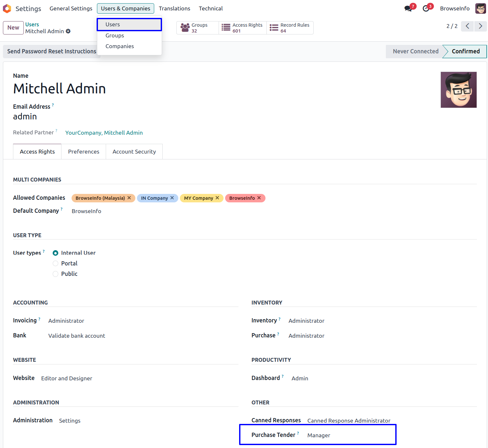
Task: Click Never Connected status
Action: click(415, 51)
